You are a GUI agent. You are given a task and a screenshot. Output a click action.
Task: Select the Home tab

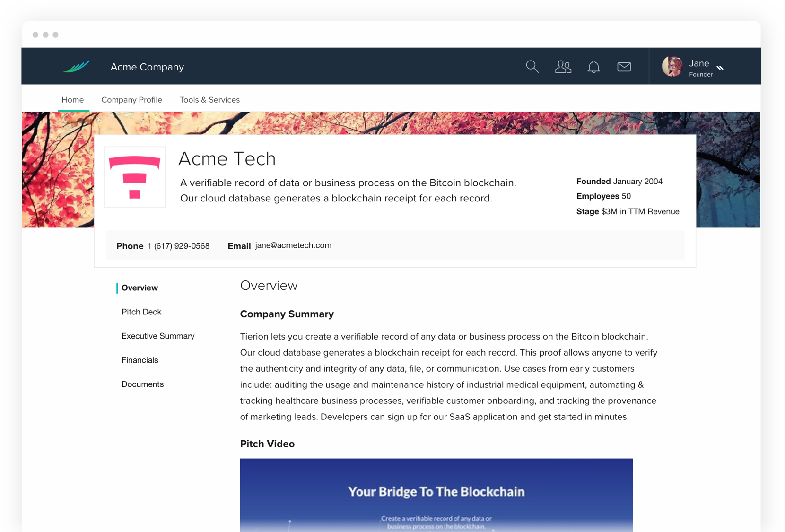point(73,100)
